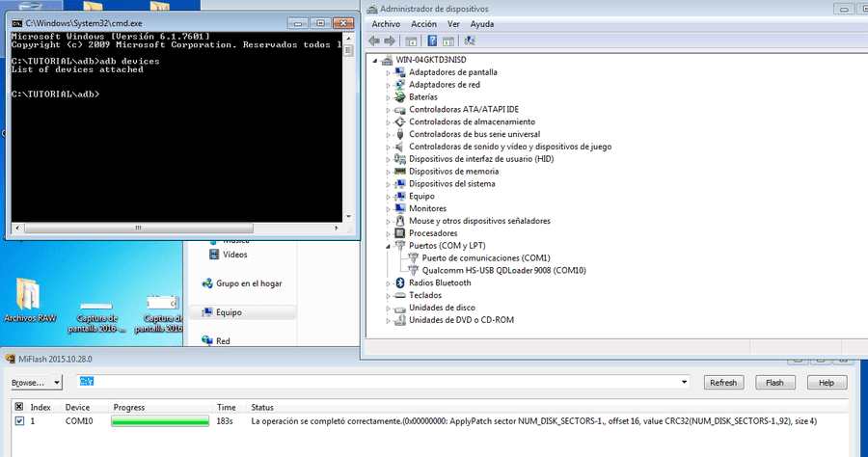
Task: Click the cmd vertical scrollbar down arrow
Action: click(x=348, y=216)
